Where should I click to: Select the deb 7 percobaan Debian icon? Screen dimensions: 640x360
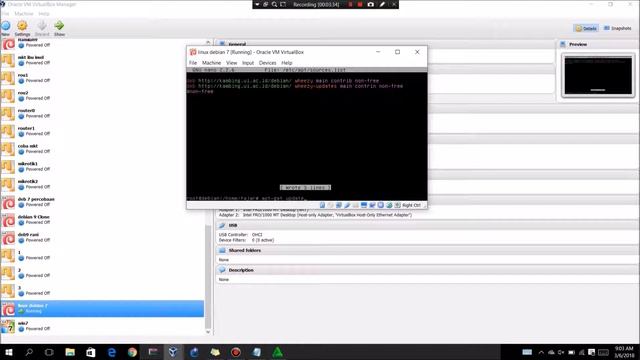pos(8,202)
